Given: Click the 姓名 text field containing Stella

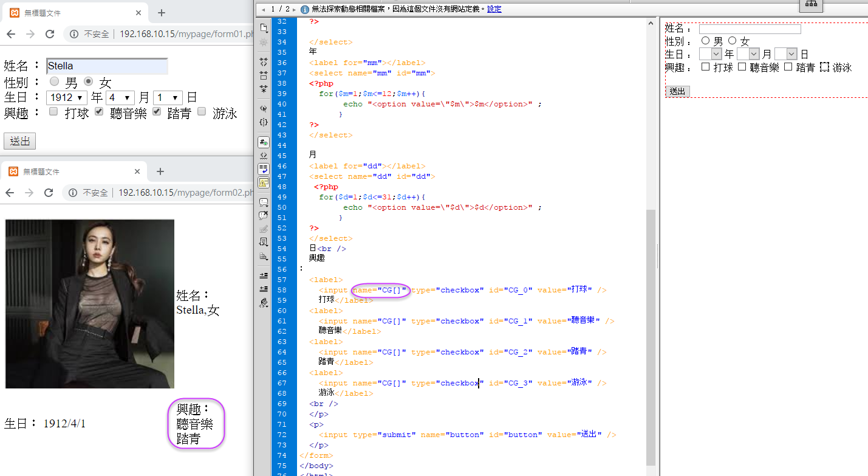Looking at the screenshot, I should [x=107, y=66].
